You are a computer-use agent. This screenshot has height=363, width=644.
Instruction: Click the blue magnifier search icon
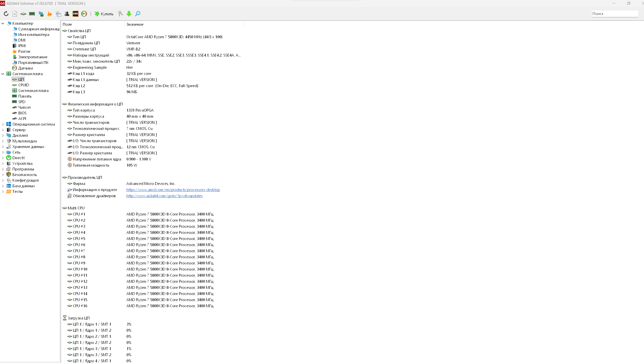(x=138, y=14)
